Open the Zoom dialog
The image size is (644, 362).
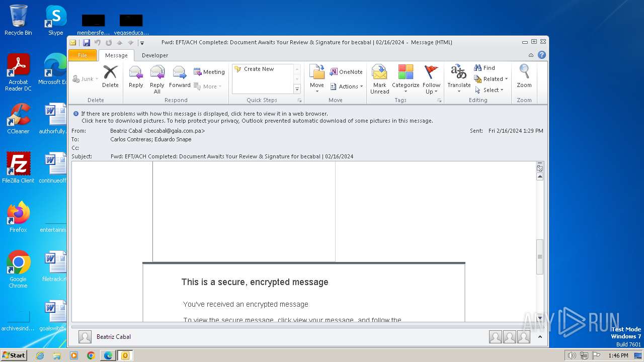(524, 77)
